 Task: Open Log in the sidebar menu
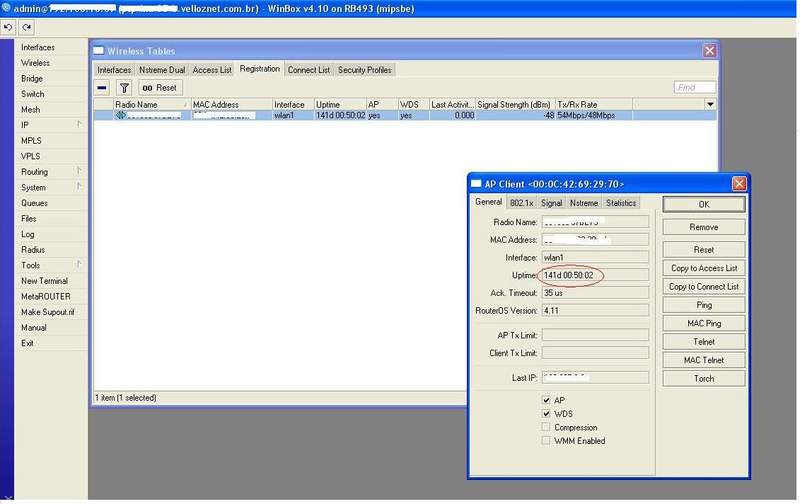click(28, 234)
